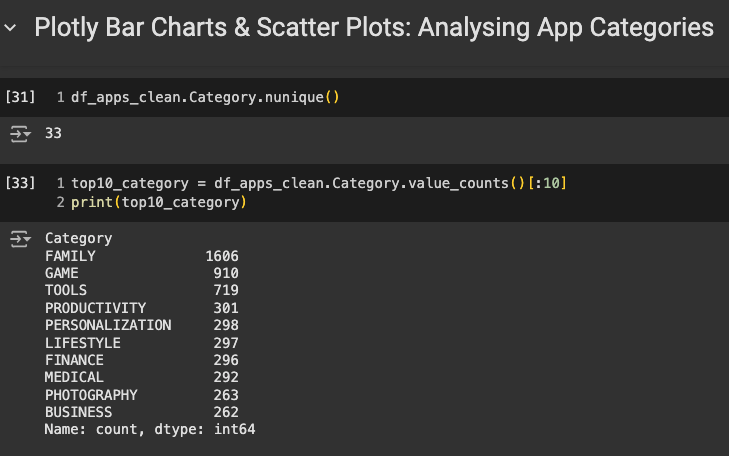Click the GAME row count 910
The image size is (729, 456).
pyautogui.click(x=225, y=273)
